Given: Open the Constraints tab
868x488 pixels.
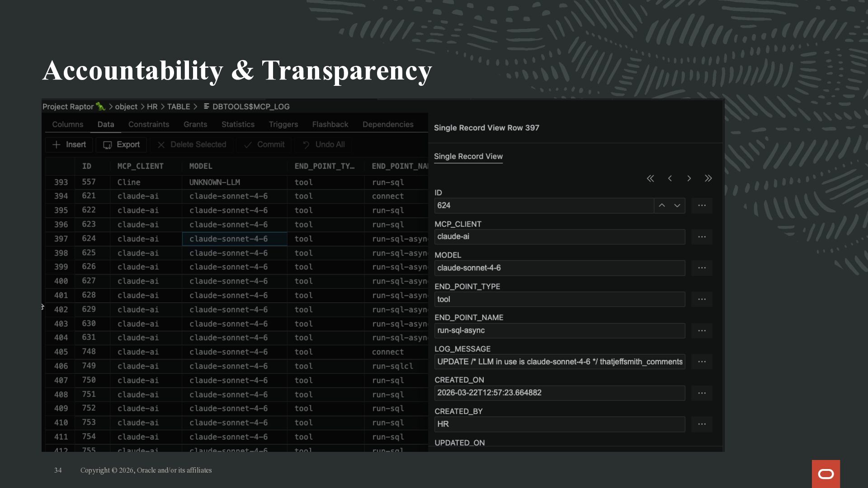Looking at the screenshot, I should pos(149,124).
